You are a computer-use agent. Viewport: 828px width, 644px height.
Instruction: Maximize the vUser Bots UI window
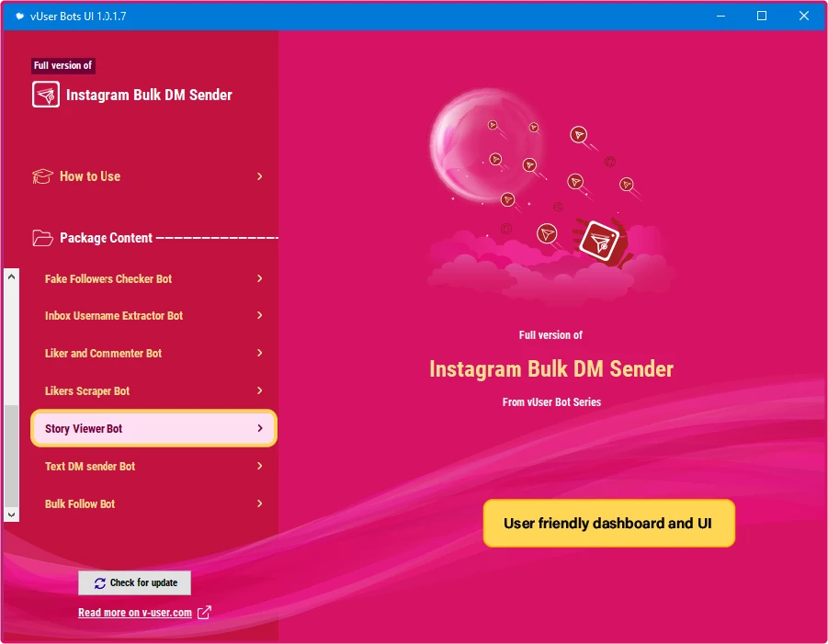pos(762,16)
